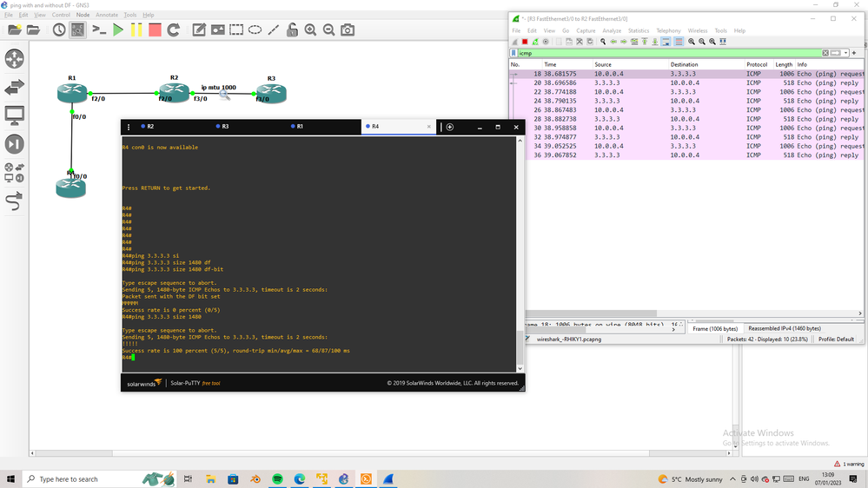The image size is (868, 488).
Task: Open Wireshark filter bookmark icon
Action: (514, 53)
